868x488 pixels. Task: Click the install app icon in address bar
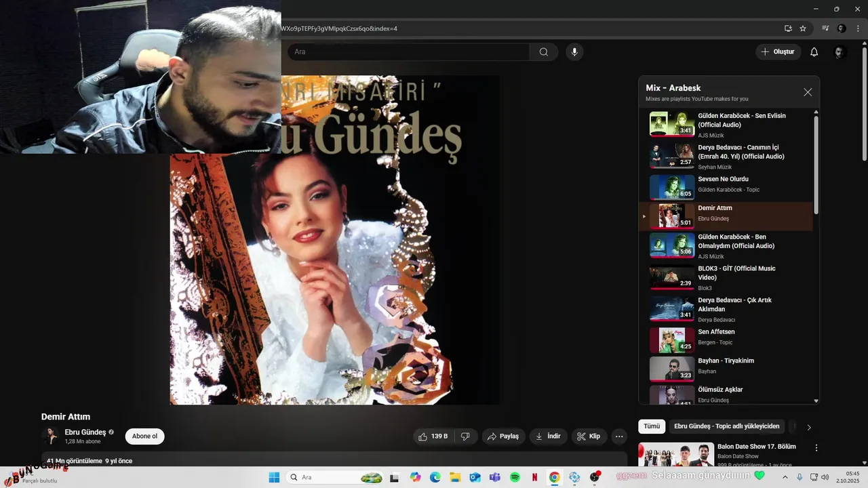point(788,28)
